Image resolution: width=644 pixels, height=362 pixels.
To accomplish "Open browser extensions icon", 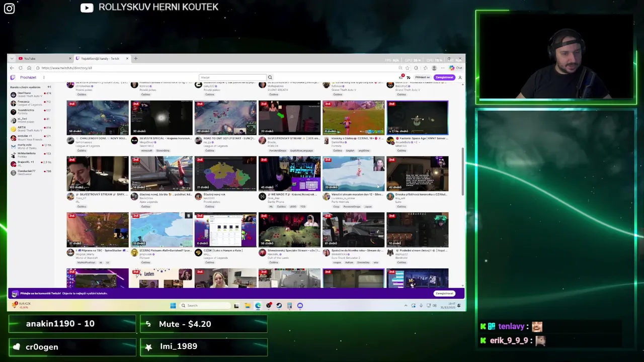I will click(416, 68).
